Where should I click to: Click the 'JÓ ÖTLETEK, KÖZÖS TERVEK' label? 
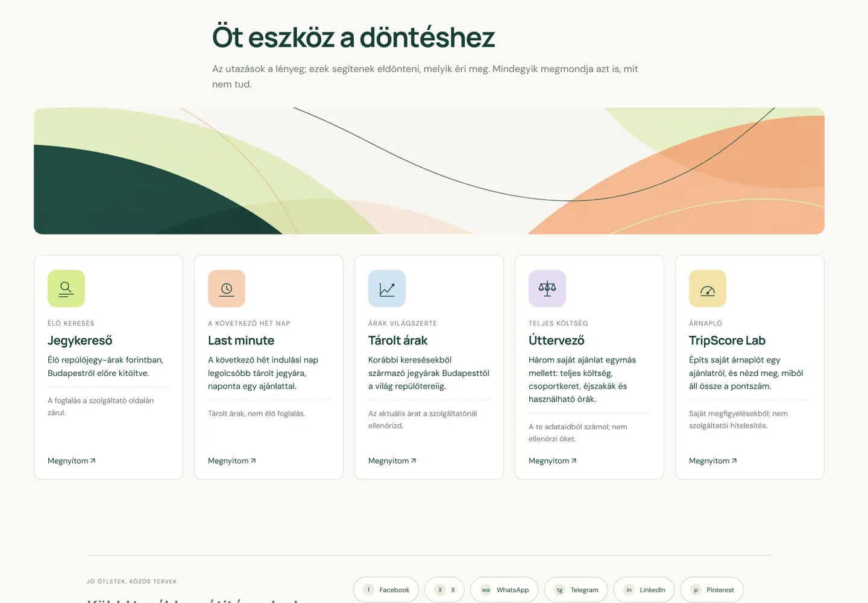[x=132, y=582]
